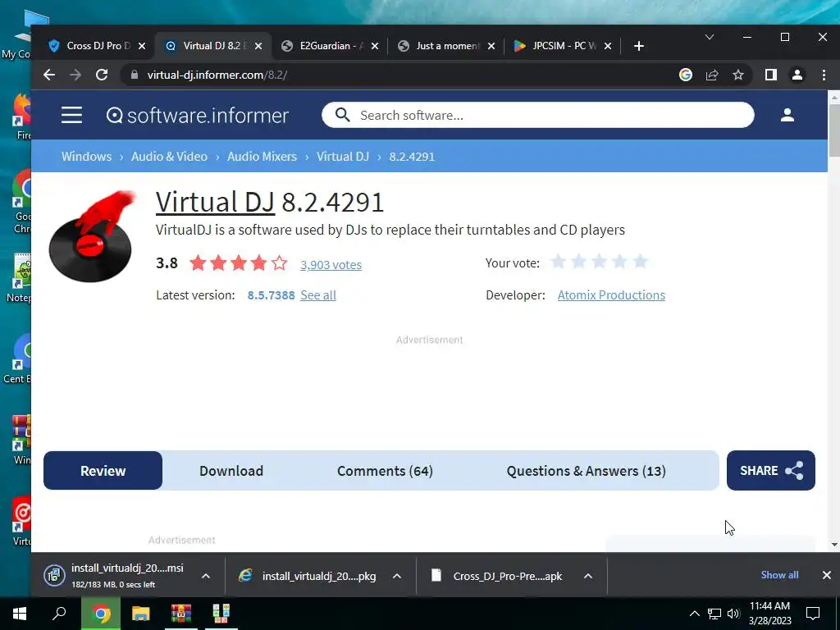This screenshot has width=840, height=630.
Task: Open Audio & Video breadcrumb
Action: coord(169,157)
